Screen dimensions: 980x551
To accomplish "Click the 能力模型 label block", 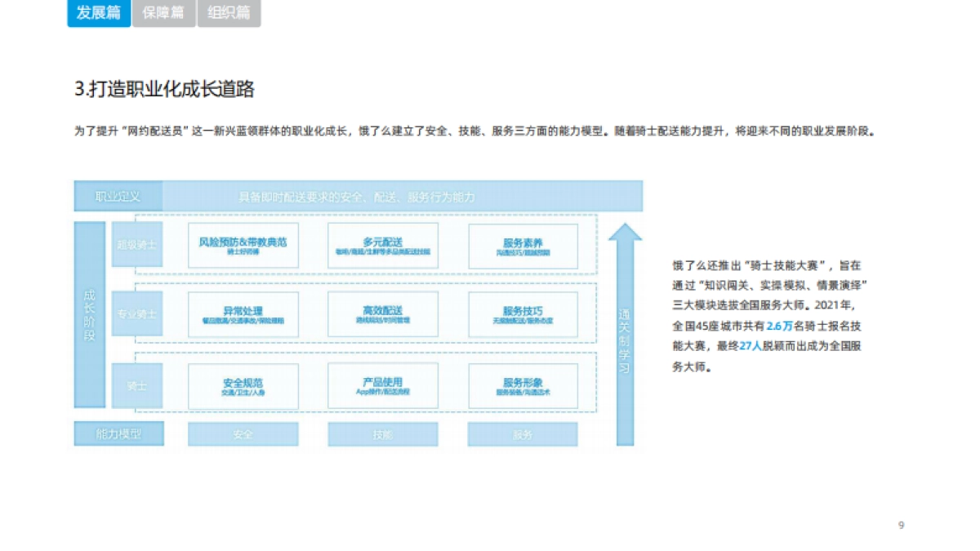I will [119, 433].
